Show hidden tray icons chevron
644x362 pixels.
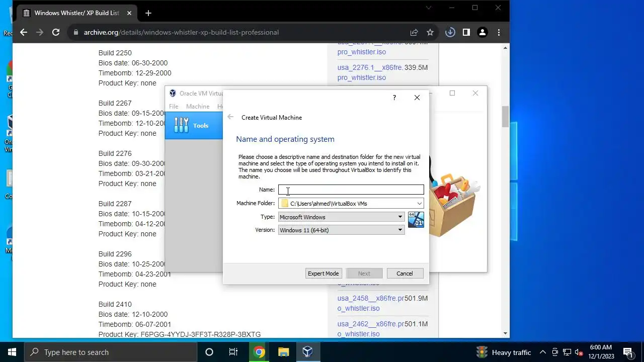[543, 352]
